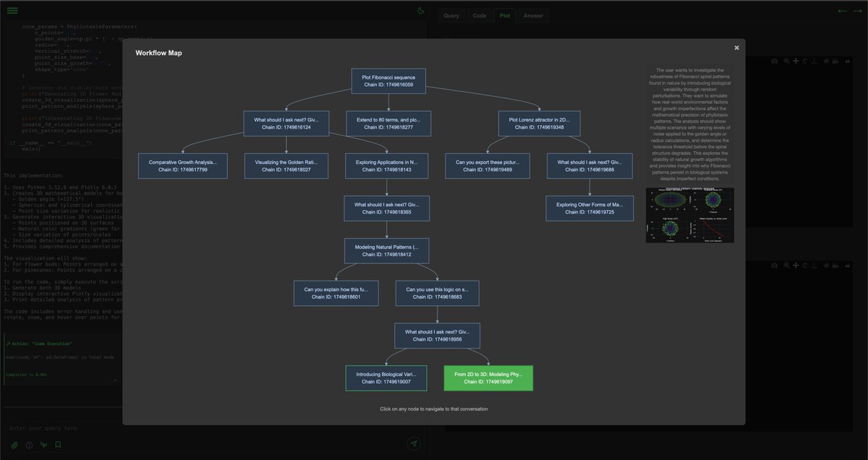868x460 pixels.
Task: Switch to the Code tab
Action: [480, 15]
